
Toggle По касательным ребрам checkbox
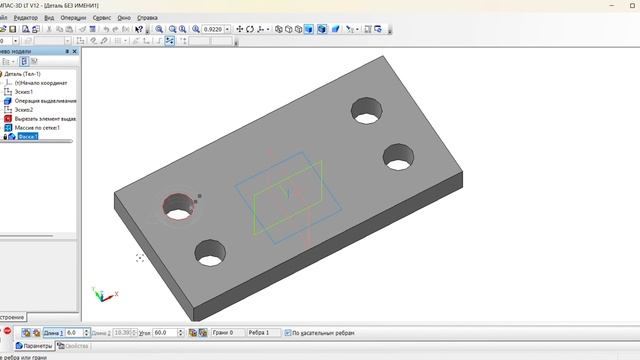(x=287, y=333)
